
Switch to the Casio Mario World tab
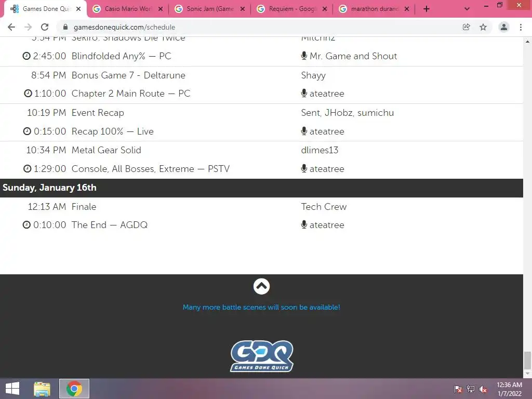point(128,9)
